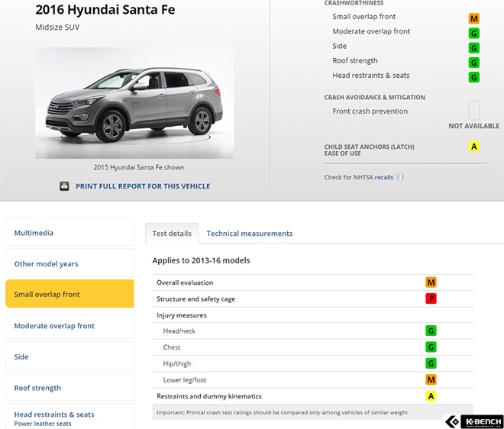The height and width of the screenshot is (429, 504).
Task: Click the 2016 Hyundai Santa Fe title
Action: coord(105,10)
